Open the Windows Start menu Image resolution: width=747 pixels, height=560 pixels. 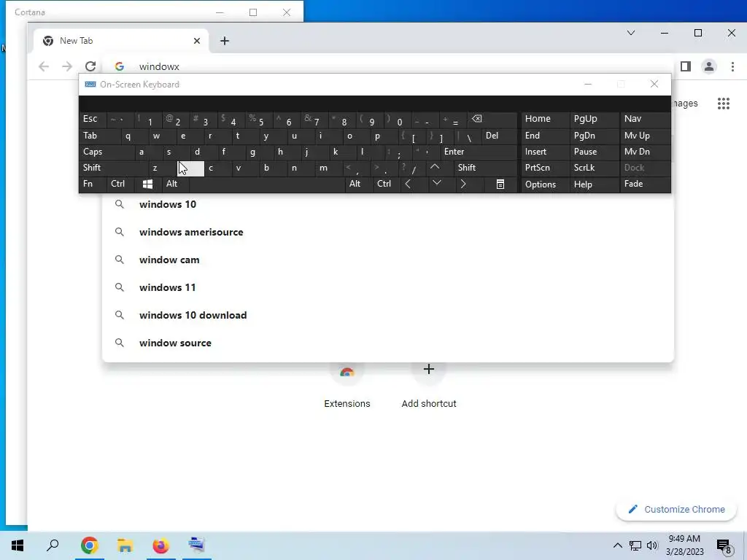click(18, 545)
